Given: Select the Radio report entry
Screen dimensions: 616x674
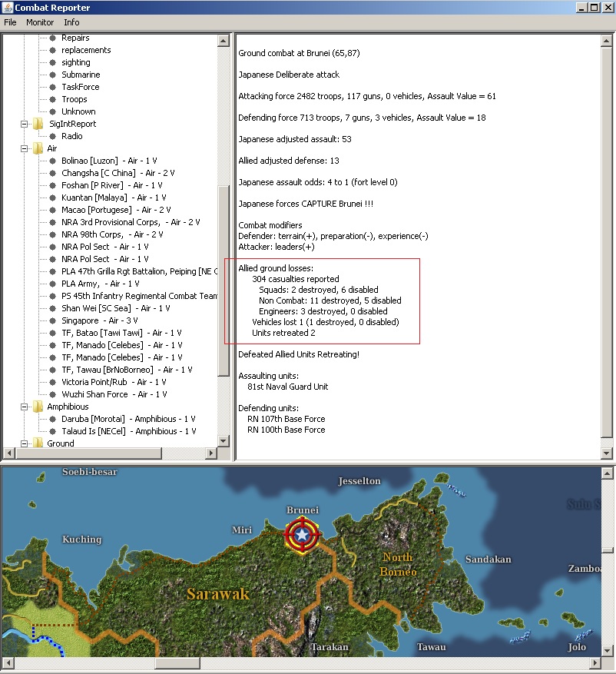Looking at the screenshot, I should 71,136.
